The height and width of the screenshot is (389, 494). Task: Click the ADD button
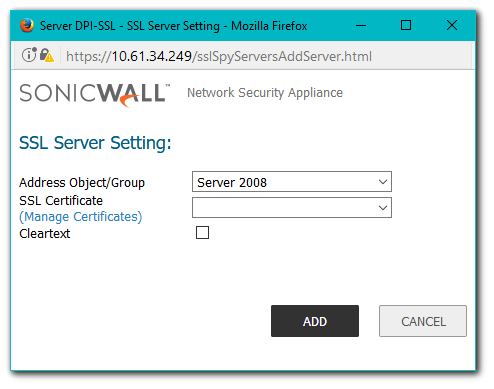click(315, 321)
